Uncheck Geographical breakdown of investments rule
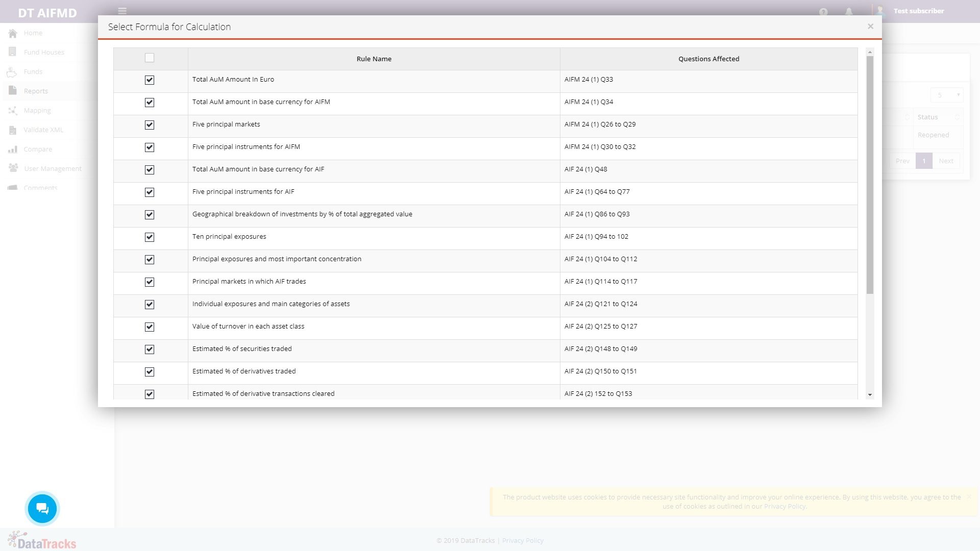Viewport: 980px width, 551px height. point(149,215)
